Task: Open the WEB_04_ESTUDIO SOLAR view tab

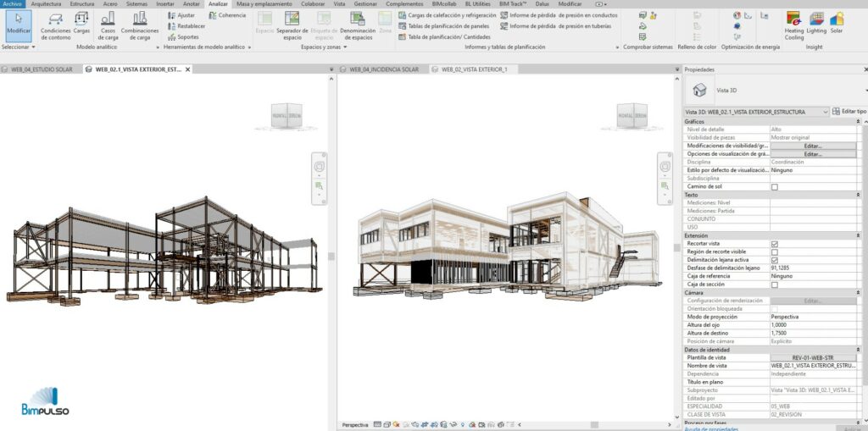Action: click(x=40, y=69)
